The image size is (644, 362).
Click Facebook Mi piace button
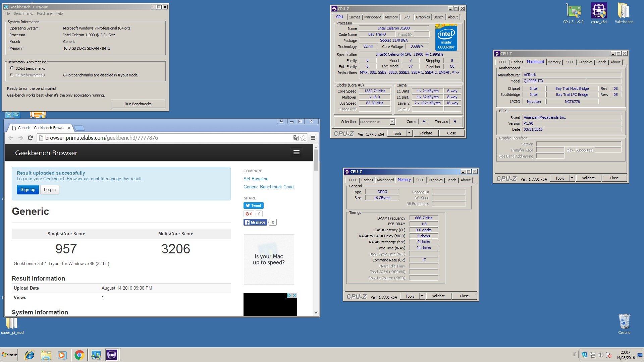coord(255,222)
